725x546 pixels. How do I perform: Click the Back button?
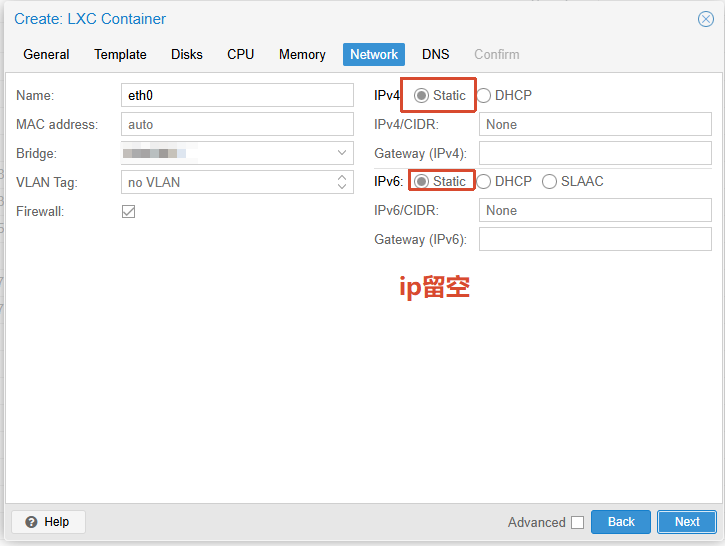coord(621,522)
